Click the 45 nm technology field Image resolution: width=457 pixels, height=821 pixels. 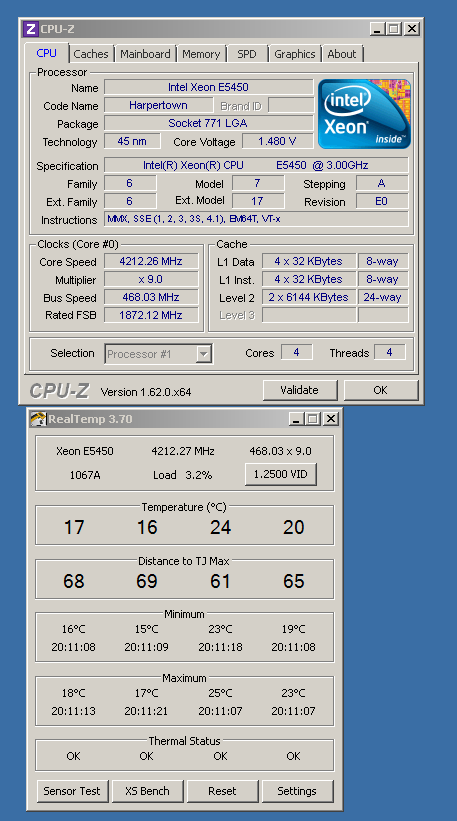132,141
